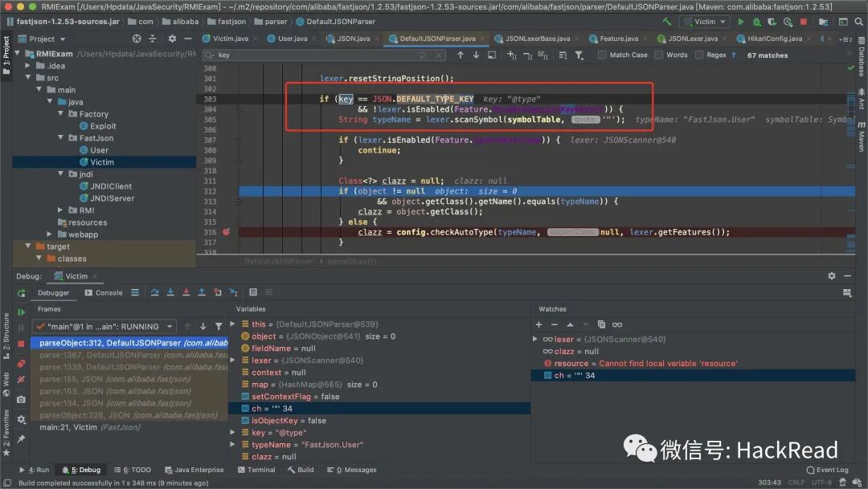Open search filter funnel icon
Viewport: 868px width, 489px height.
click(579, 55)
